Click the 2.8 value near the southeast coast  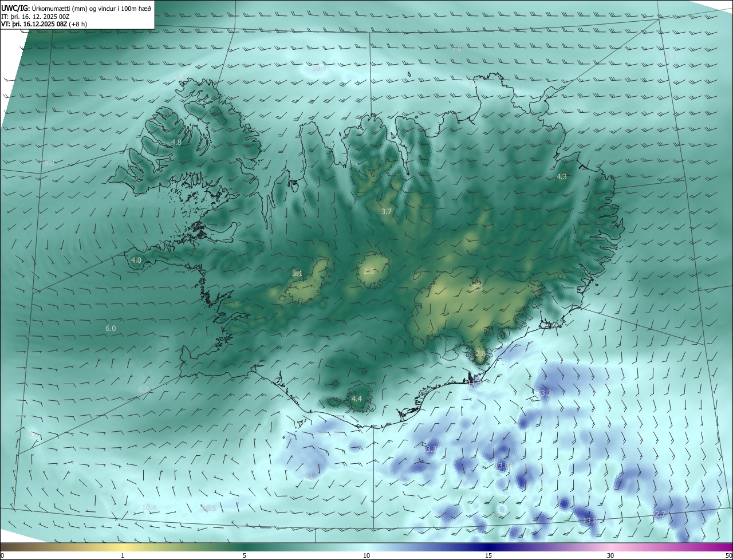pos(480,354)
